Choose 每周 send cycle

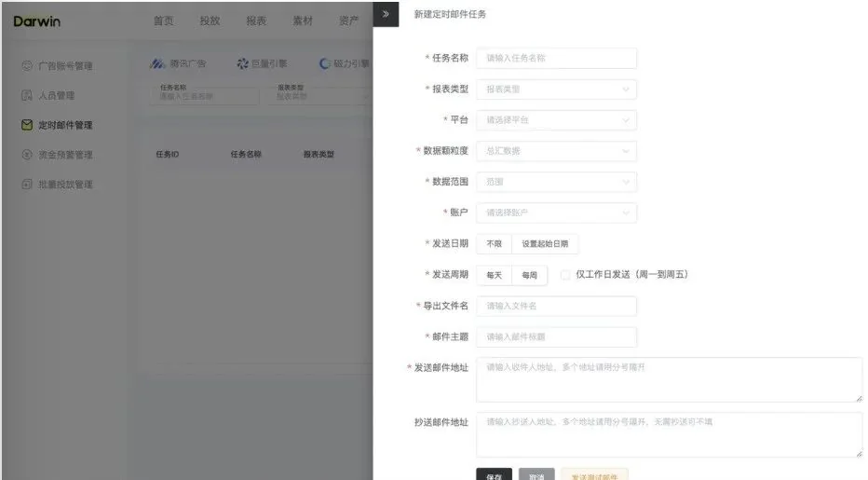[529, 275]
